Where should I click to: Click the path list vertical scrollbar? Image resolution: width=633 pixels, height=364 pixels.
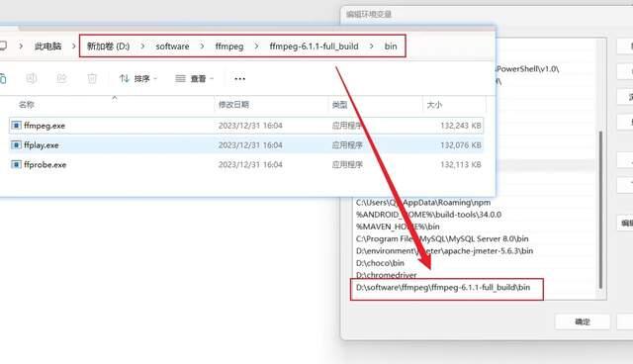pos(600,210)
